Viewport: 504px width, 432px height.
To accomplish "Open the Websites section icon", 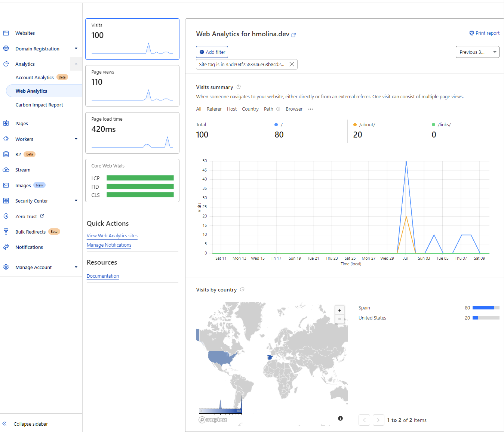I will 6,33.
